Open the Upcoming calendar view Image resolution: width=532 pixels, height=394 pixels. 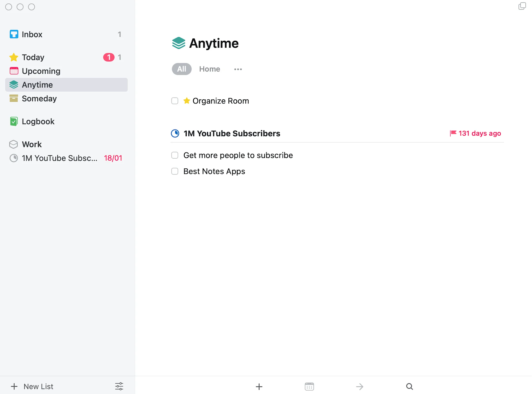coord(41,71)
